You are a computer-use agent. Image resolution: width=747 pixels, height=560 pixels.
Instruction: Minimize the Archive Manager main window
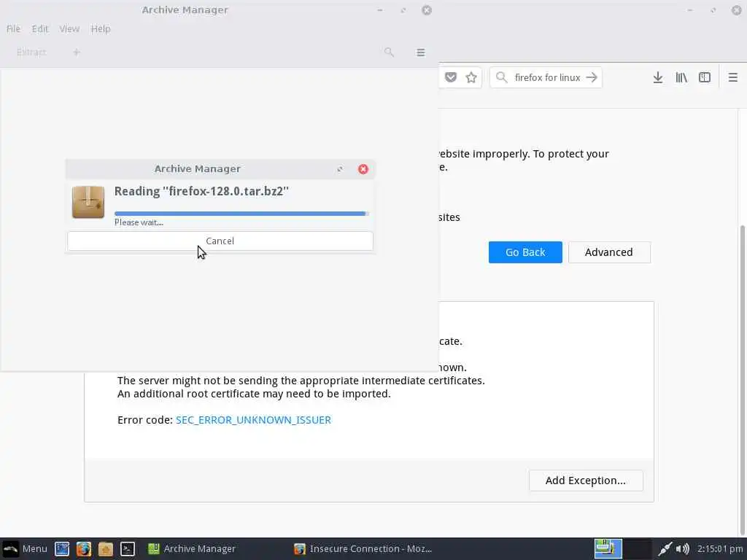click(x=379, y=10)
